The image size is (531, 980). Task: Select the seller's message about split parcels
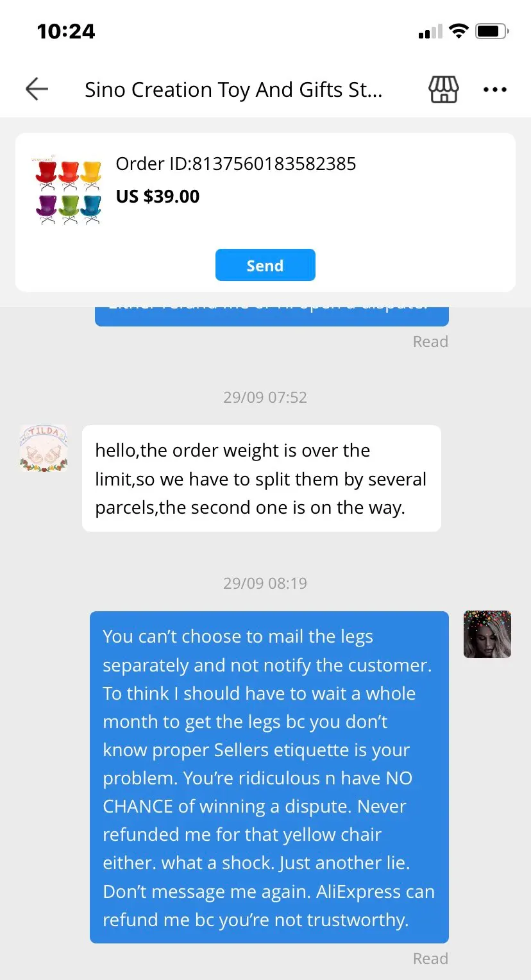point(262,478)
